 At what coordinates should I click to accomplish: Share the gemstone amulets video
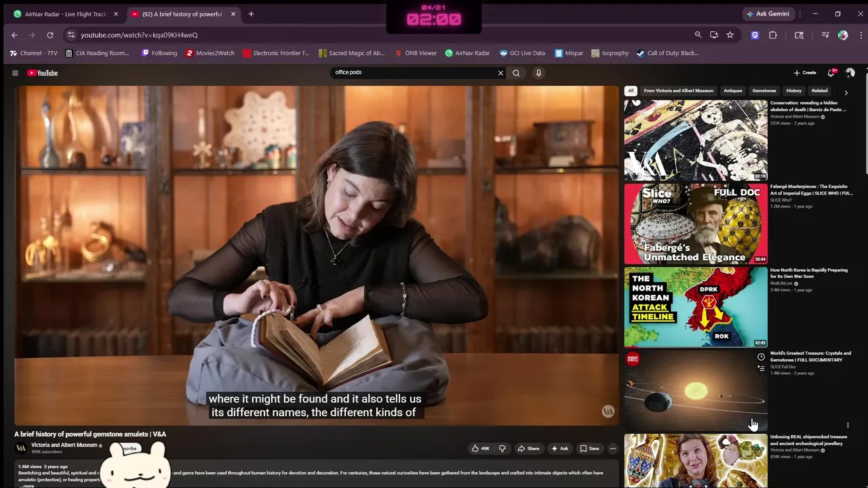[x=528, y=448]
